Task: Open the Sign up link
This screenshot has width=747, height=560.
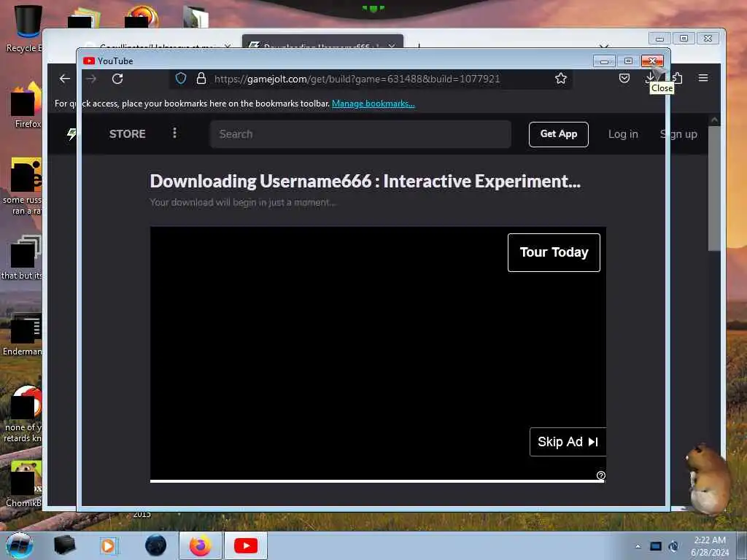Action: point(679,134)
